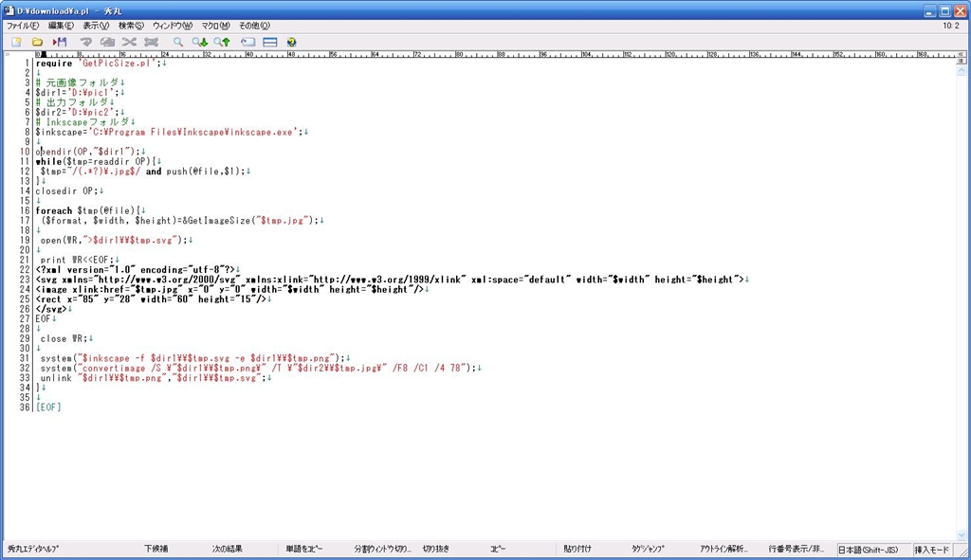The height and width of the screenshot is (560, 971).
Task: Click line 1 text require 'GetPicSize.pl'
Action: coord(99,63)
